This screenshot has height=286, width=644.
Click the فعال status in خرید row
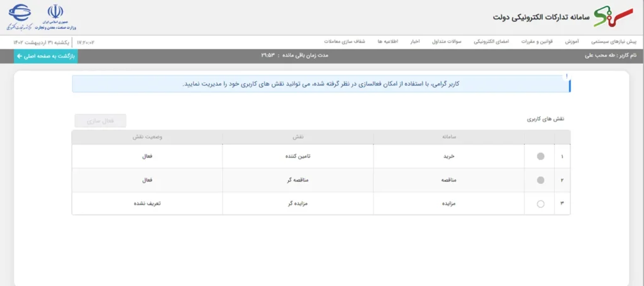point(147,156)
